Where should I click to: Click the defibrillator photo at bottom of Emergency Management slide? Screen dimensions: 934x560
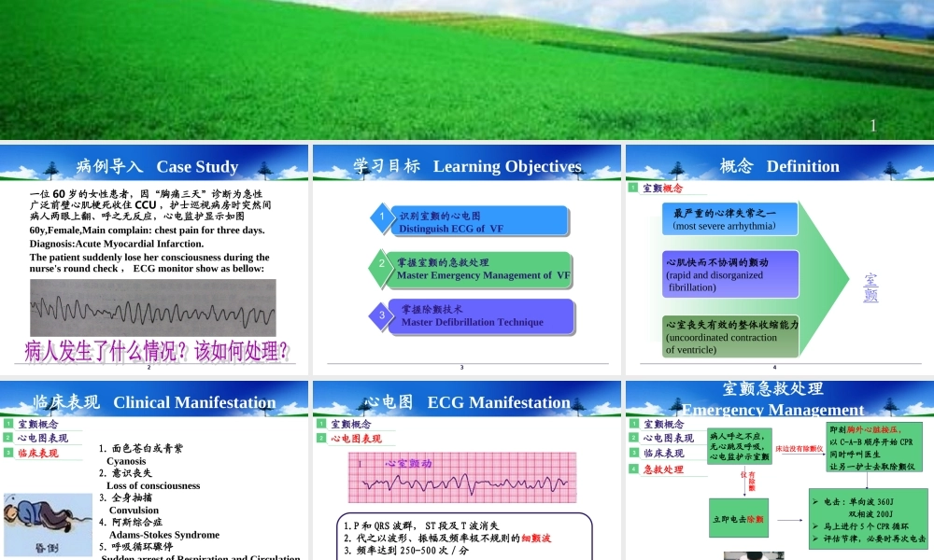click(755, 555)
